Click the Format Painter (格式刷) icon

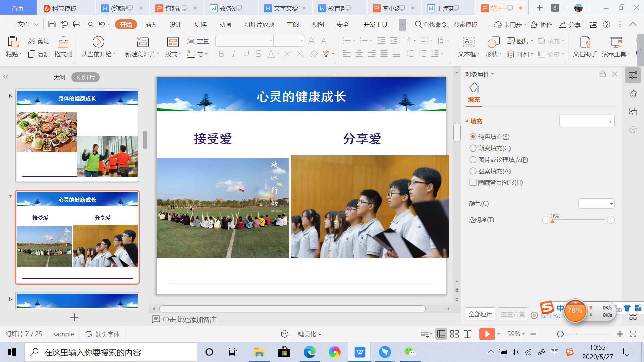coord(63,42)
